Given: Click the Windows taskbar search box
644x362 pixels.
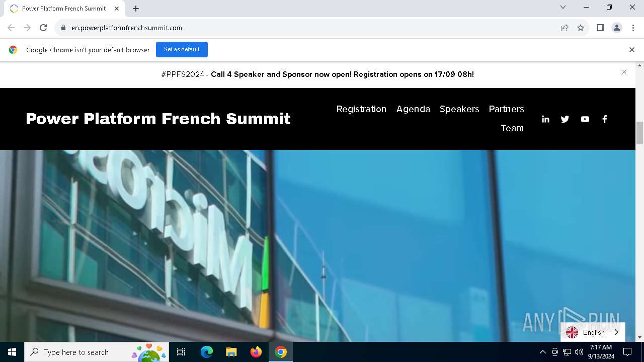Looking at the screenshot, I should (96, 352).
